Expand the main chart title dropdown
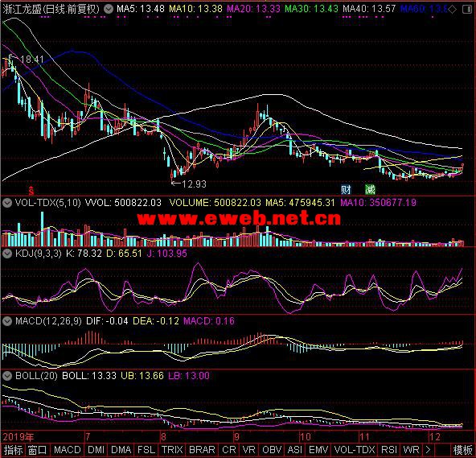Screen dimensions: 476x458 108,9
